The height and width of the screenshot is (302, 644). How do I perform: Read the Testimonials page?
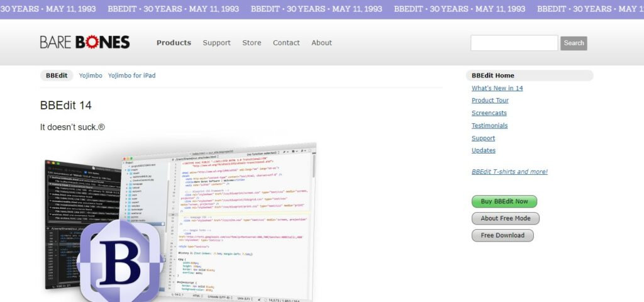[x=489, y=126]
